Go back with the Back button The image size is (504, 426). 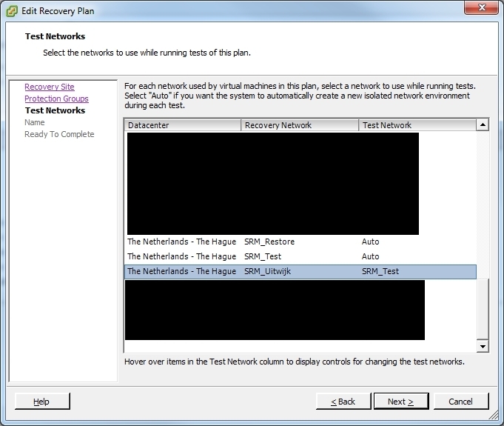[343, 402]
